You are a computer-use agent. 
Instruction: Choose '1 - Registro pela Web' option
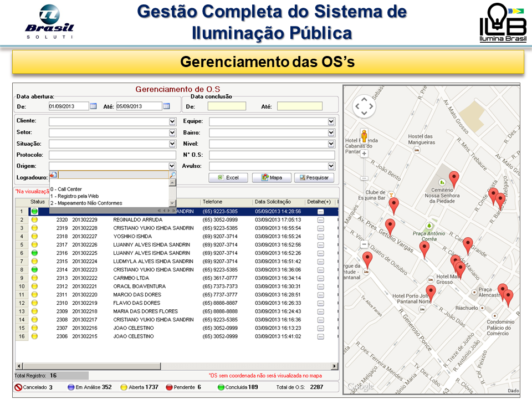[x=75, y=196]
